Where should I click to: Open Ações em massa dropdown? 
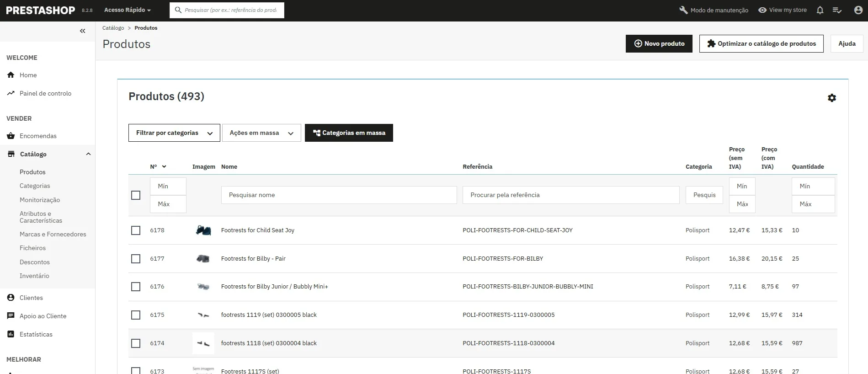click(261, 133)
